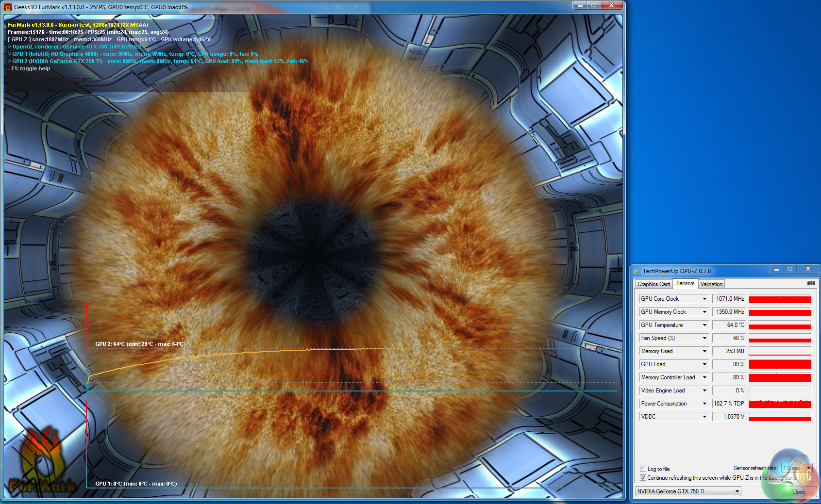This screenshot has height=504, width=821.
Task: Open the Validation tab
Action: coord(711,284)
